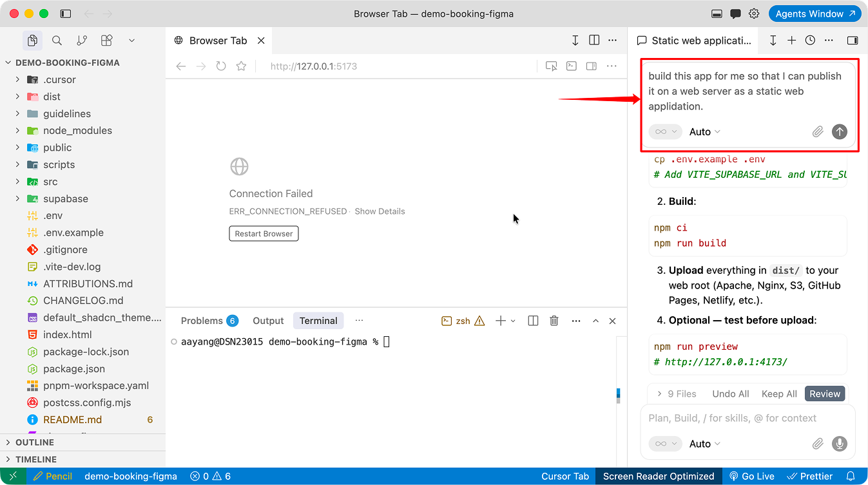Activate the element selector icon in browser toolbar

(551, 66)
